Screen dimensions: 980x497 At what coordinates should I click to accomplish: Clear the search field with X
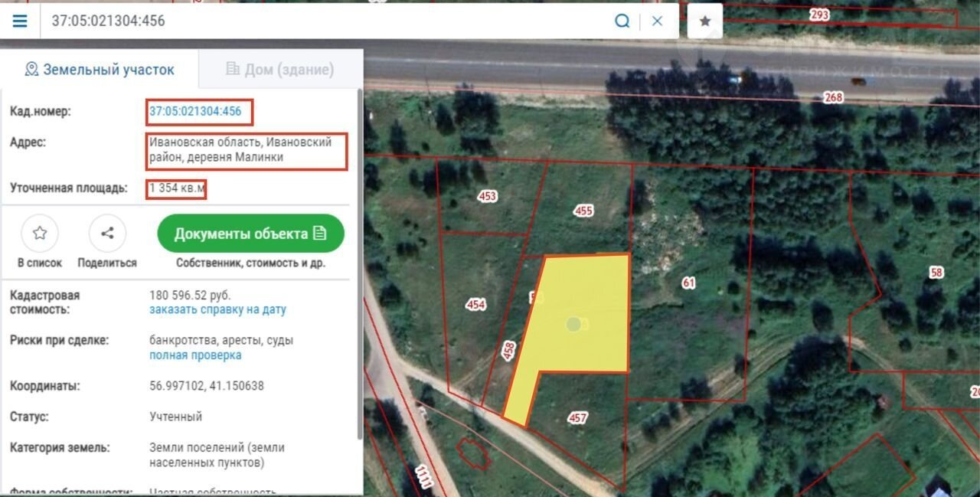657,21
